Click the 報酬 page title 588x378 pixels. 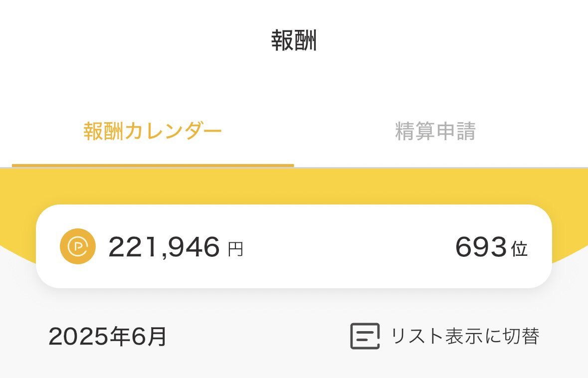click(x=294, y=40)
